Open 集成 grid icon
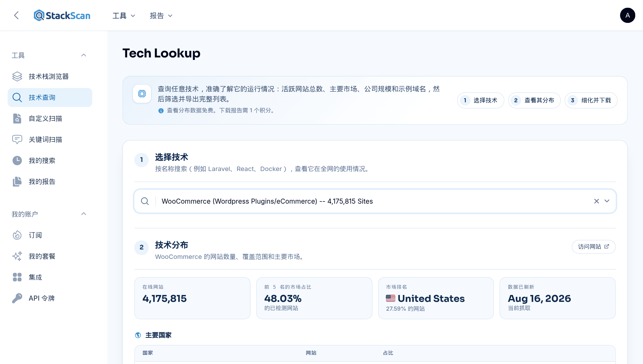 (x=17, y=277)
